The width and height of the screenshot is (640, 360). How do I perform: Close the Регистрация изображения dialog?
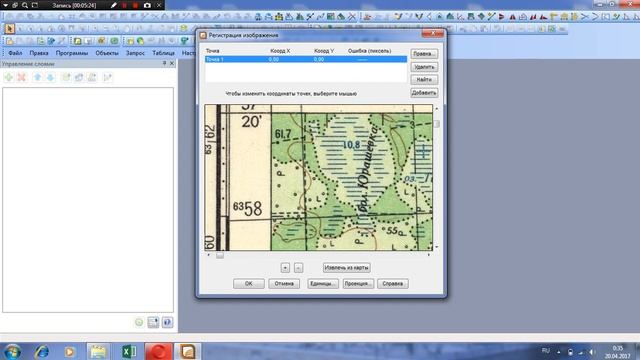433,33
